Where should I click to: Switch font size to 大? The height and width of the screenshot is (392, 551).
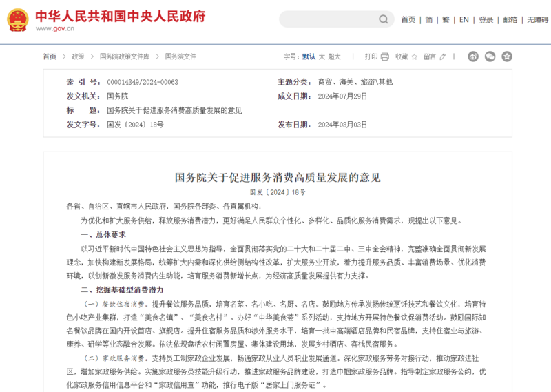pyautogui.click(x=322, y=56)
